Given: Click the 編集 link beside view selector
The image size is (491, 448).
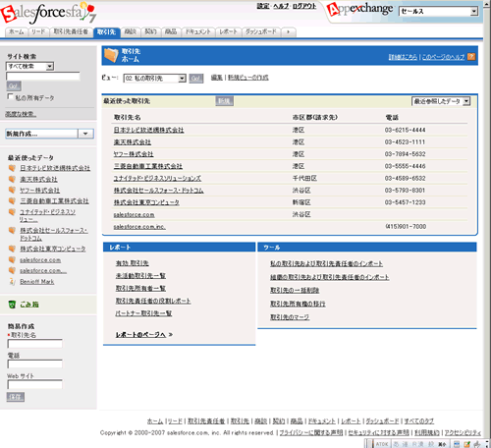Looking at the screenshot, I should [216, 78].
